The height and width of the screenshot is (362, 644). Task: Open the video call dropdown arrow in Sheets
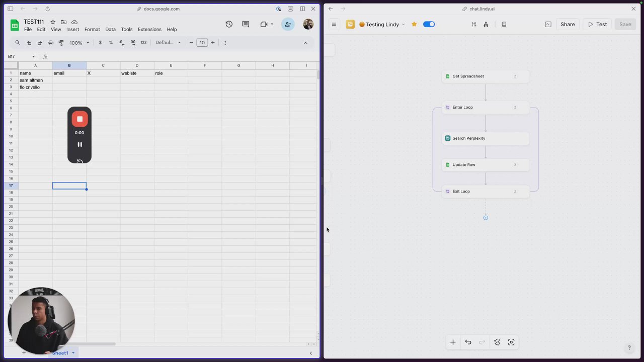tap(272, 24)
